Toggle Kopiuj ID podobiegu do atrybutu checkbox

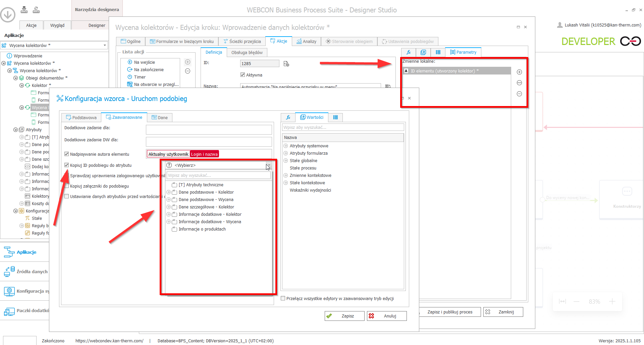(x=66, y=165)
